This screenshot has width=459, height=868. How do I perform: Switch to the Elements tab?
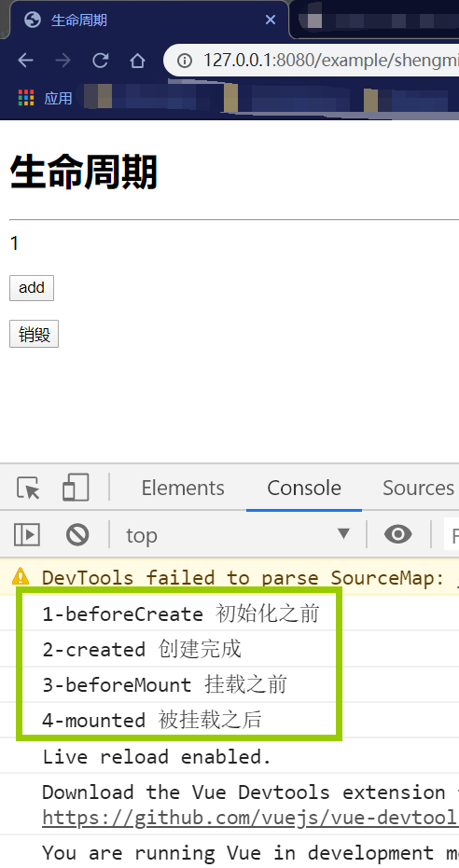coord(183,488)
